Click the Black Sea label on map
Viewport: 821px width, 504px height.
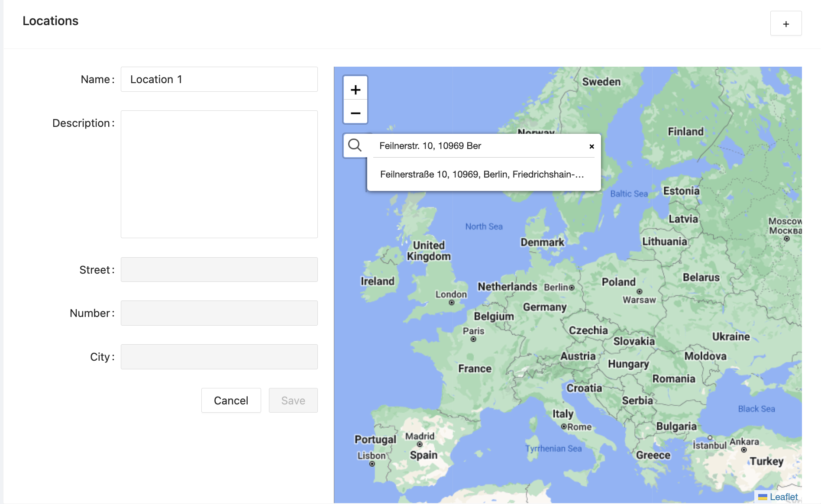[756, 409]
